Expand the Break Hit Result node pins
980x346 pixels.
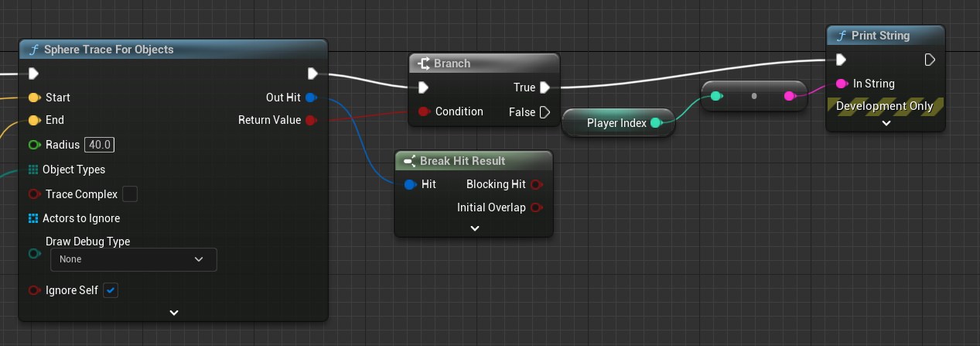(475, 228)
